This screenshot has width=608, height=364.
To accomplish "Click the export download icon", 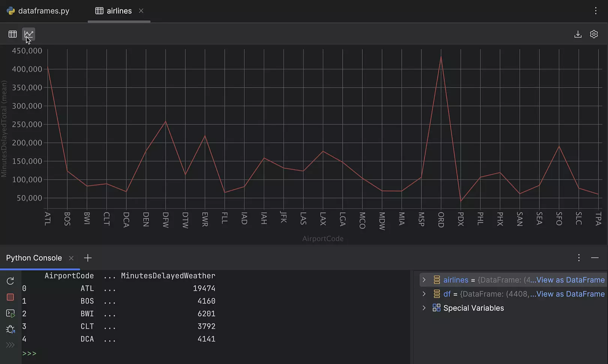I will [x=578, y=34].
